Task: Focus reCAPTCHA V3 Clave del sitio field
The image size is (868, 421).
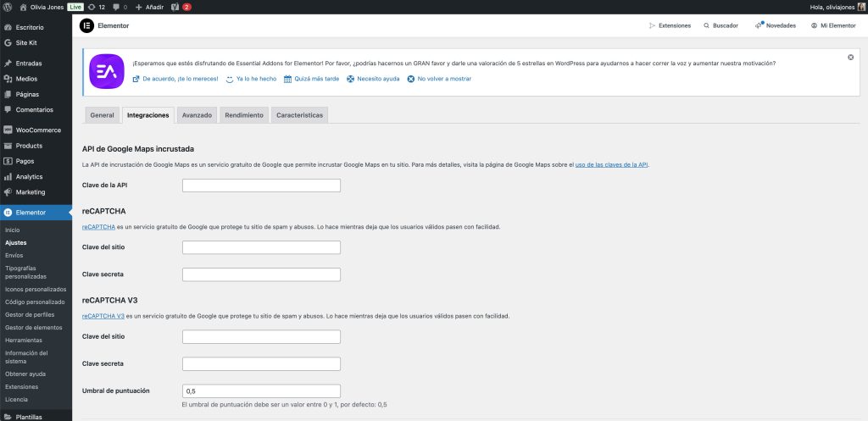Action: click(261, 337)
